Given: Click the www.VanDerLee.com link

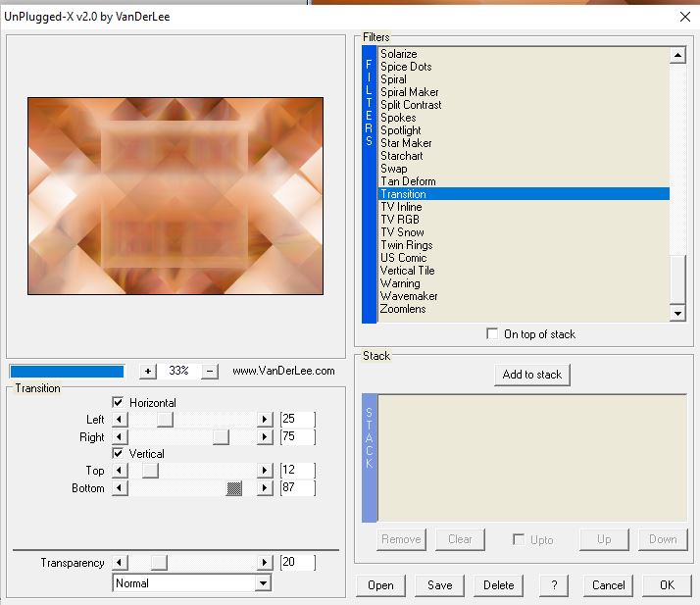Looking at the screenshot, I should tap(283, 371).
